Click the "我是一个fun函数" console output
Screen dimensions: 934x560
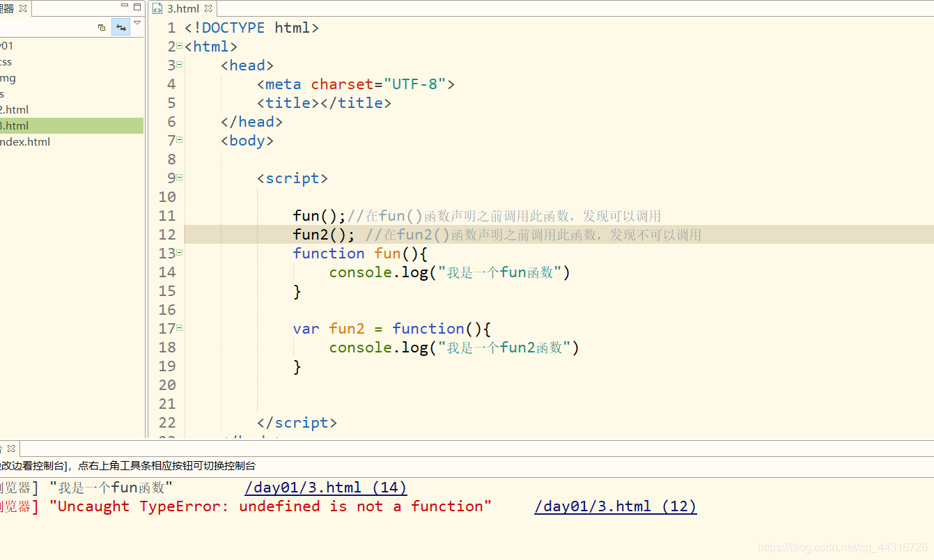click(111, 488)
